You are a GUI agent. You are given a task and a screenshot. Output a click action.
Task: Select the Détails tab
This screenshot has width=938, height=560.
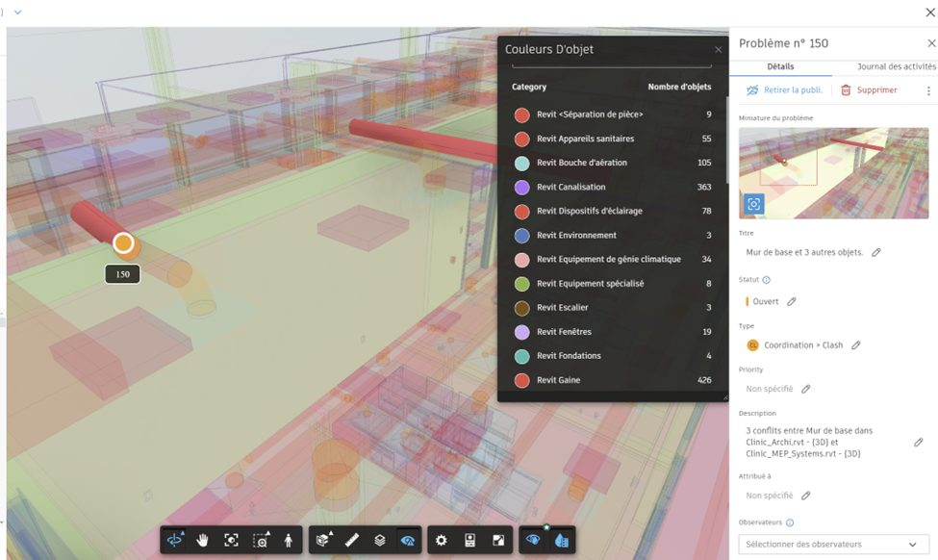tap(780, 66)
